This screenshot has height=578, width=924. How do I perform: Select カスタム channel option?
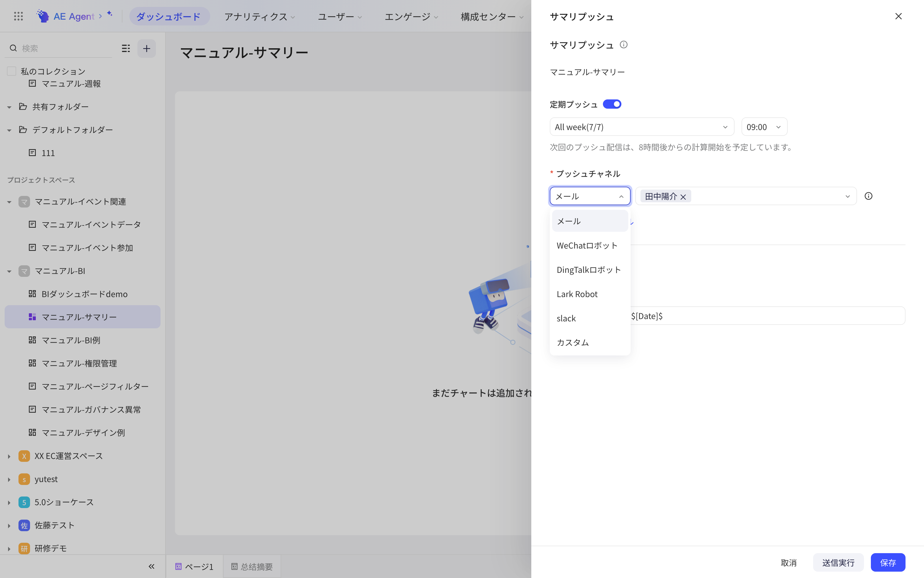(590, 342)
